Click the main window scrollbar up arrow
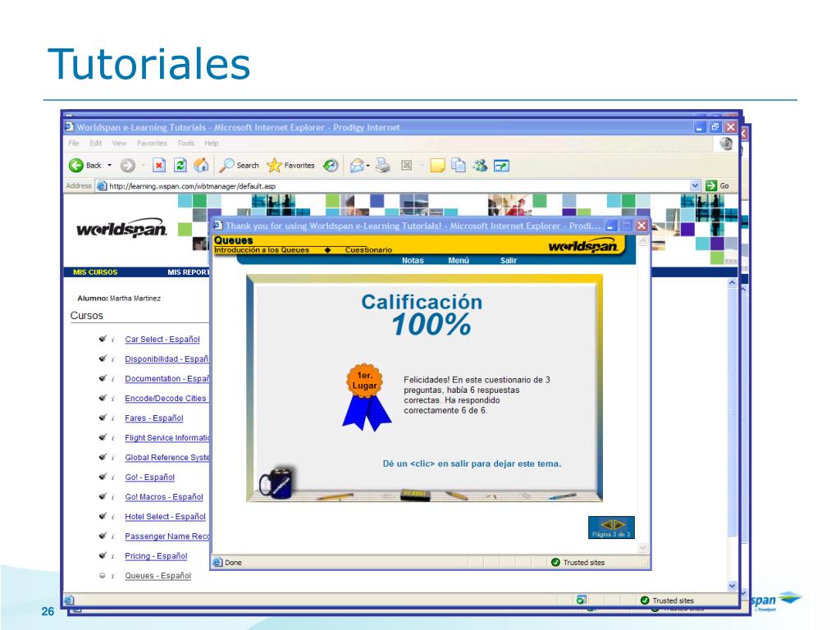This screenshot has height=630, width=840. [x=733, y=283]
